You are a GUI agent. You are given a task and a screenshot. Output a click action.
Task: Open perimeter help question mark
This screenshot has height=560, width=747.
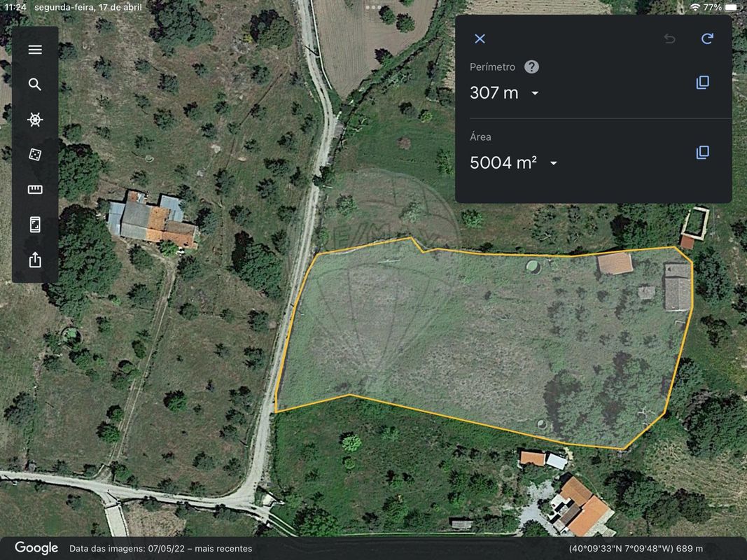click(532, 67)
